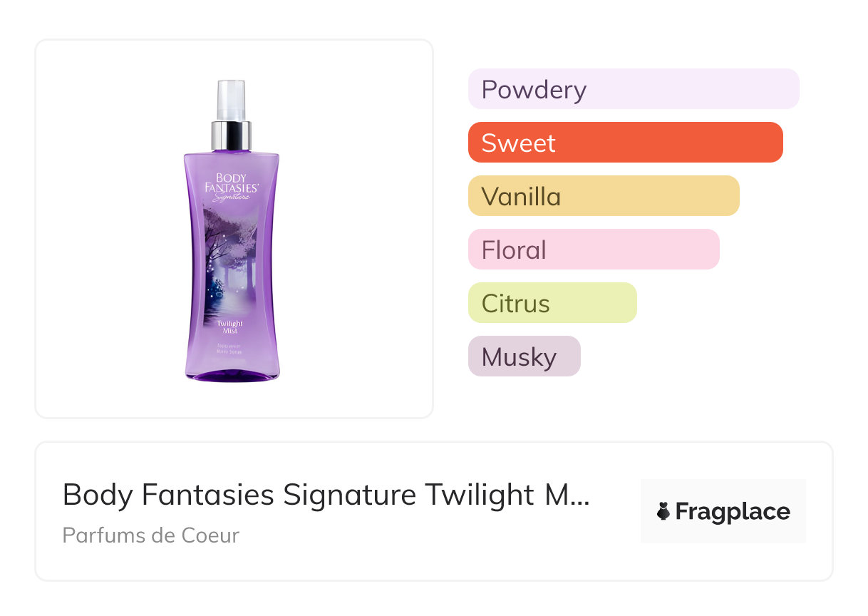Screen dimensions: 868x616
Task: Click the silver collar below the spray cap
Action: [231, 135]
